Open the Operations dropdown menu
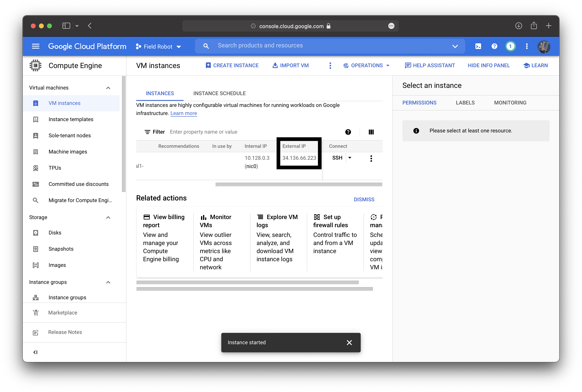 click(x=367, y=65)
